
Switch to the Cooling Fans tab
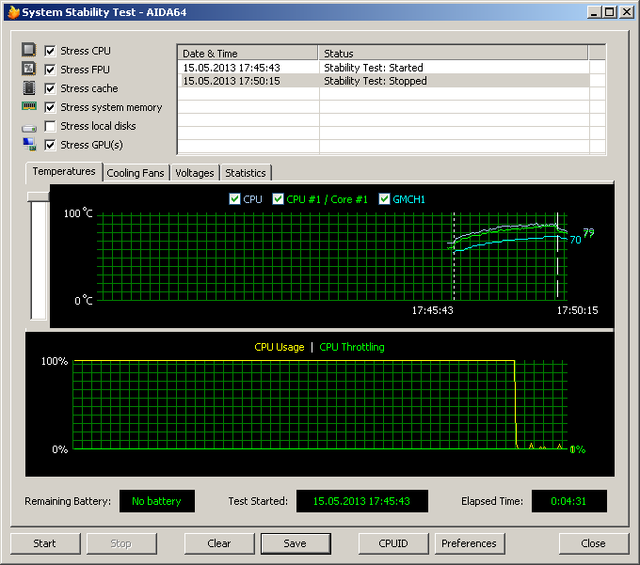[135, 173]
